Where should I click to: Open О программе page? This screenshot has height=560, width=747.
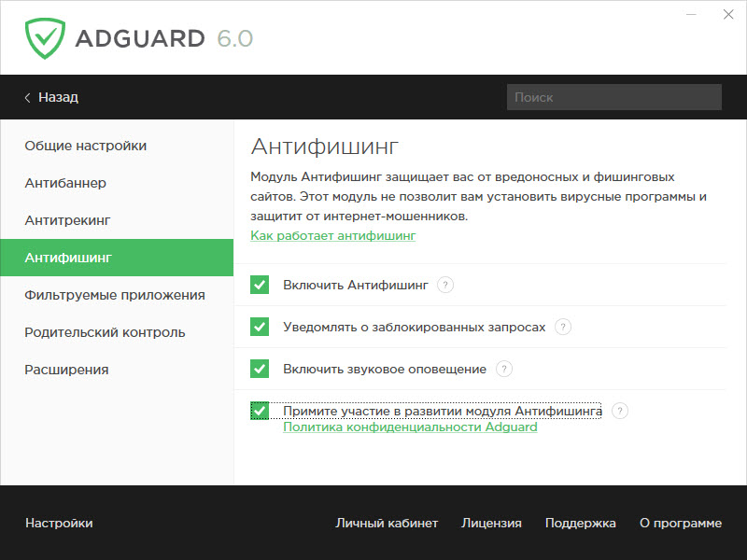tap(681, 524)
